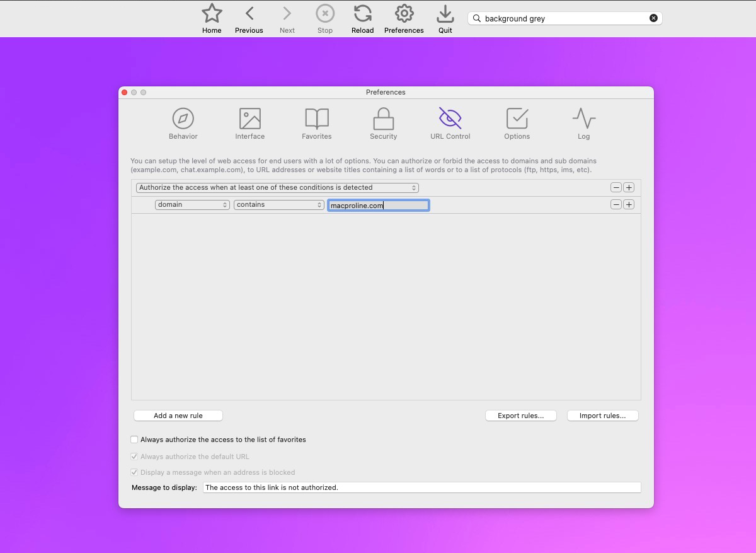The height and width of the screenshot is (553, 756).
Task: Open Preferences gear in toolbar
Action: [404, 13]
